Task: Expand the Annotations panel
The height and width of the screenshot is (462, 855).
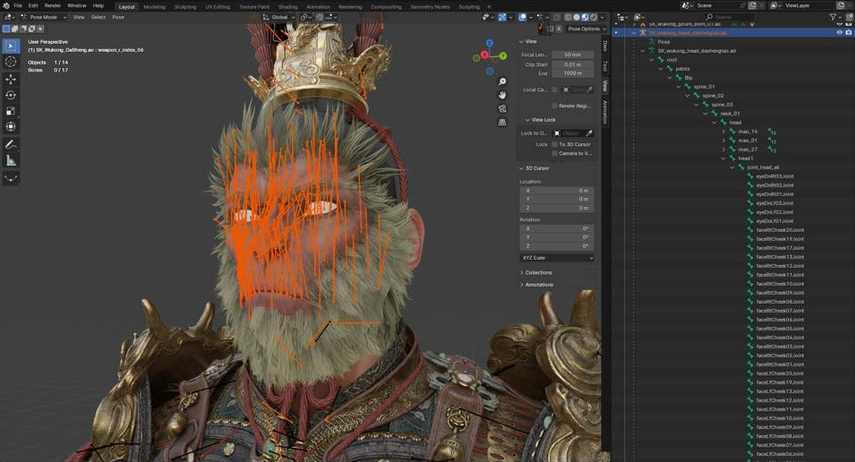Action: click(522, 285)
